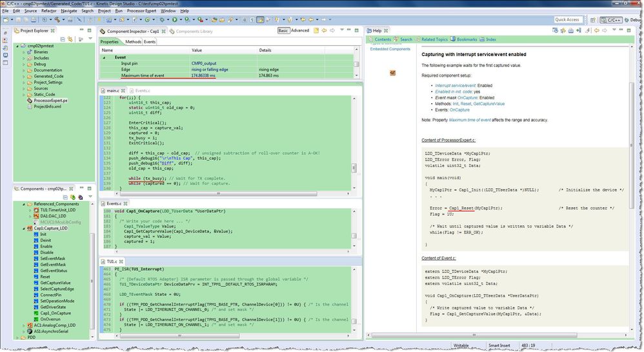Select the Methods tab in Component Inspector
This screenshot has height=352, width=644.
133,42
